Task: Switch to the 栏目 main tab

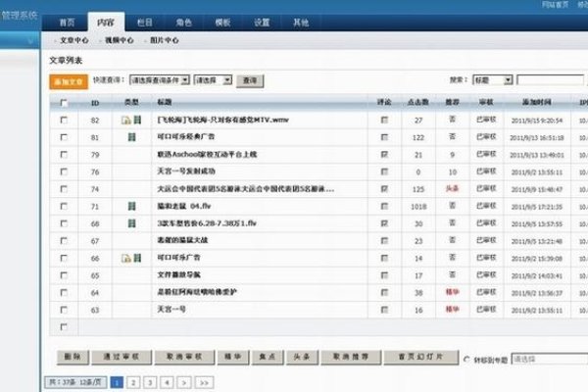Action: coord(145,23)
